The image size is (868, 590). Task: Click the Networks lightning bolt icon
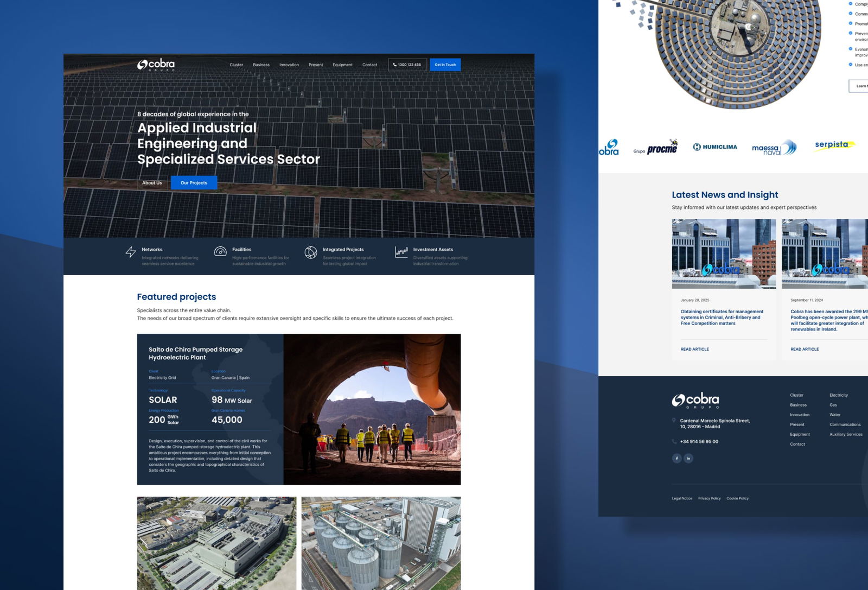click(x=131, y=252)
